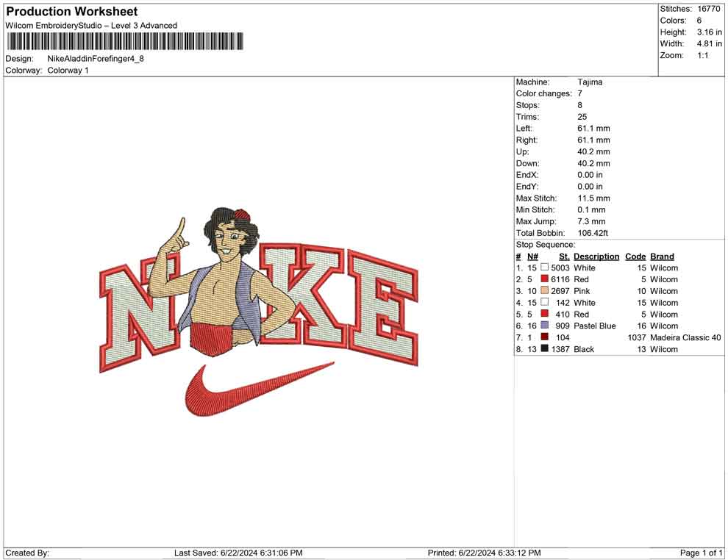Click the Left value '61.1 mm'
The width and height of the screenshot is (728, 560).
pyautogui.click(x=594, y=129)
